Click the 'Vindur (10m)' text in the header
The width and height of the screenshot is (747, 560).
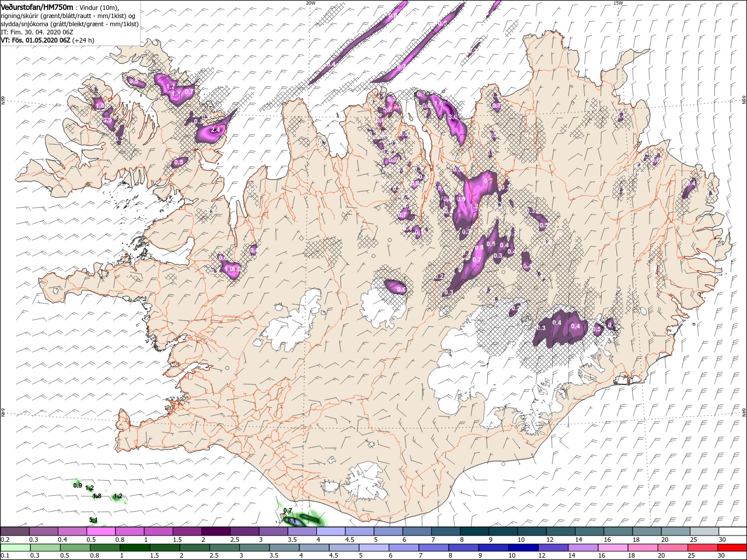(x=99, y=8)
